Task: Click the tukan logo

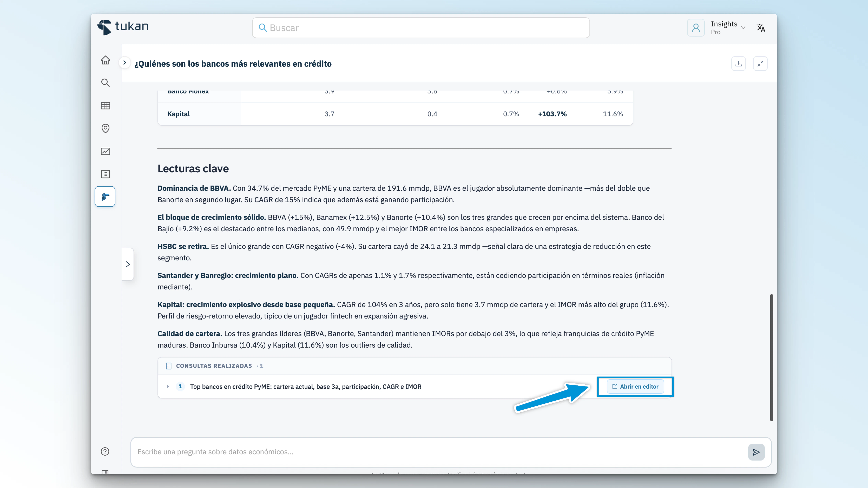Action: 123,27
